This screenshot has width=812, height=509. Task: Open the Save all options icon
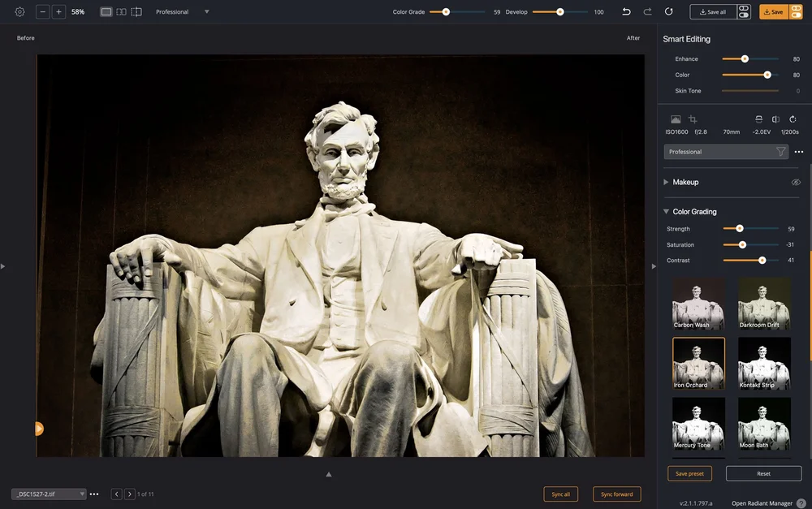(744, 11)
